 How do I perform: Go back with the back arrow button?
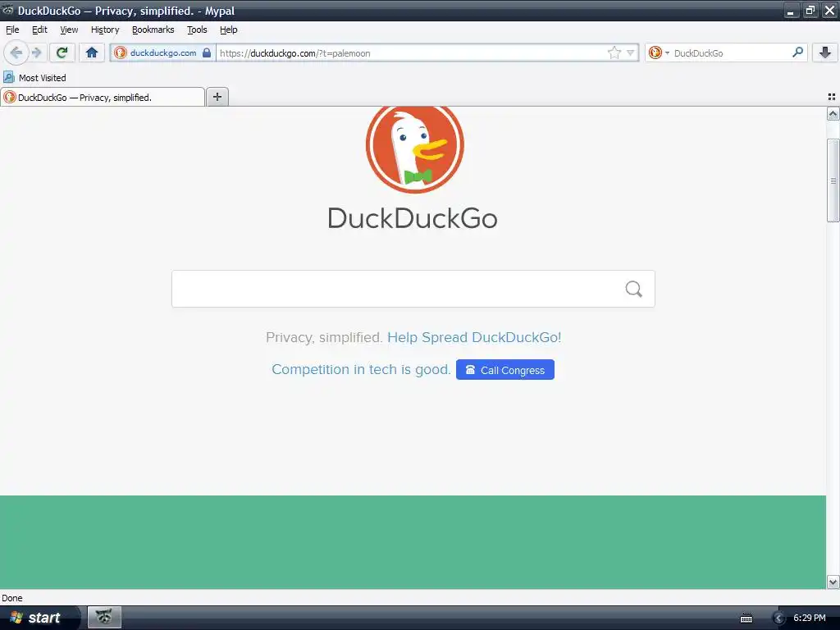(x=16, y=52)
